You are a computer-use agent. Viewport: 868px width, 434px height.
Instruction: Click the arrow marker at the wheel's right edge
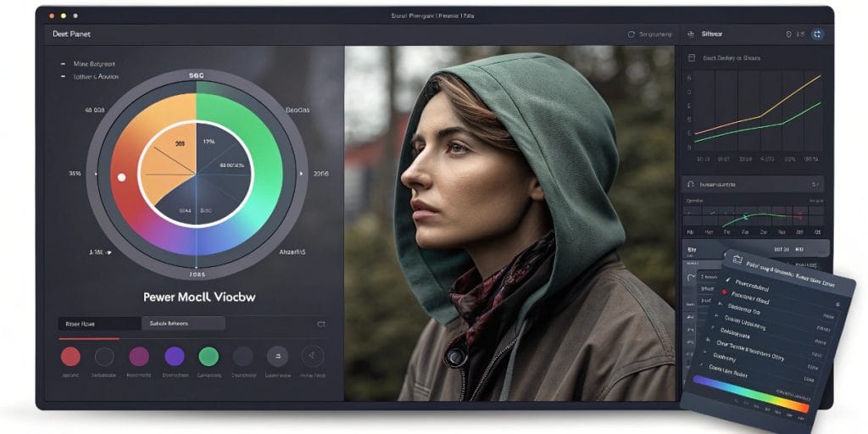point(301,173)
